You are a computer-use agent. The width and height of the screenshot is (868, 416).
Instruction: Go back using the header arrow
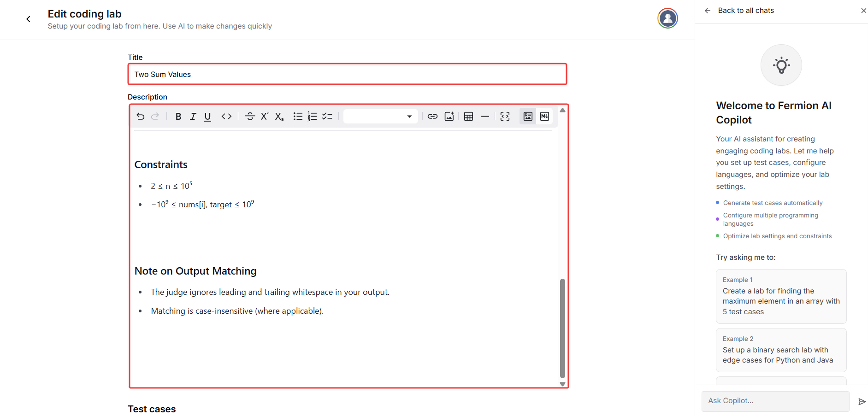pyautogui.click(x=29, y=19)
